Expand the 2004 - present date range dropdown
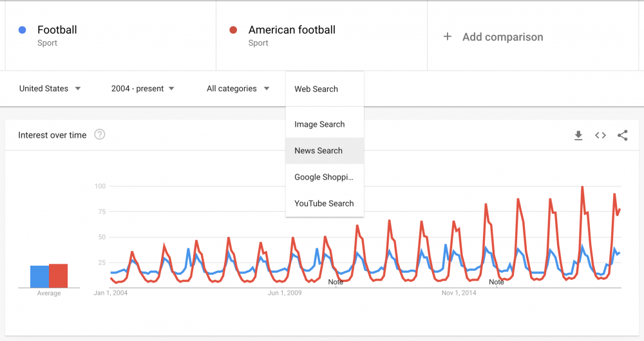 point(142,89)
